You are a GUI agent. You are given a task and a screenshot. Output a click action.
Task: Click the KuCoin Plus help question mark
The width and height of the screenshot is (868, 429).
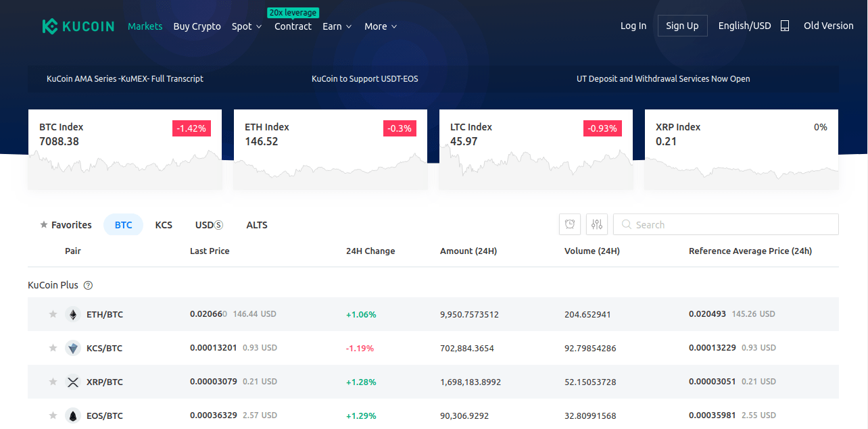(88, 285)
